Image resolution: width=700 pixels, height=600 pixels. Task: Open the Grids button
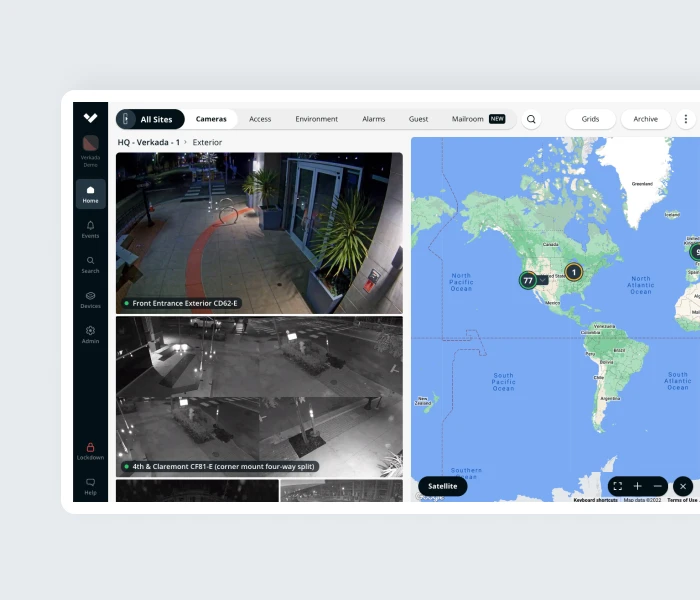590,119
